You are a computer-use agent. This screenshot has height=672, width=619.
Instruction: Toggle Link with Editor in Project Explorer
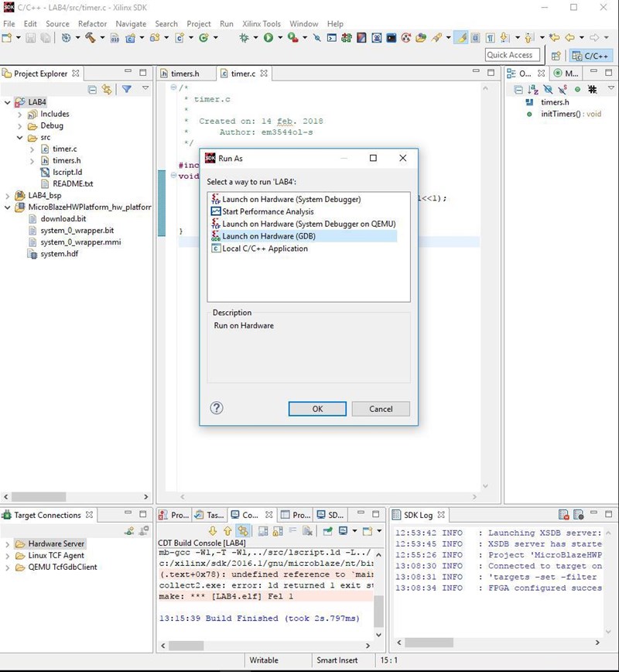[107, 90]
